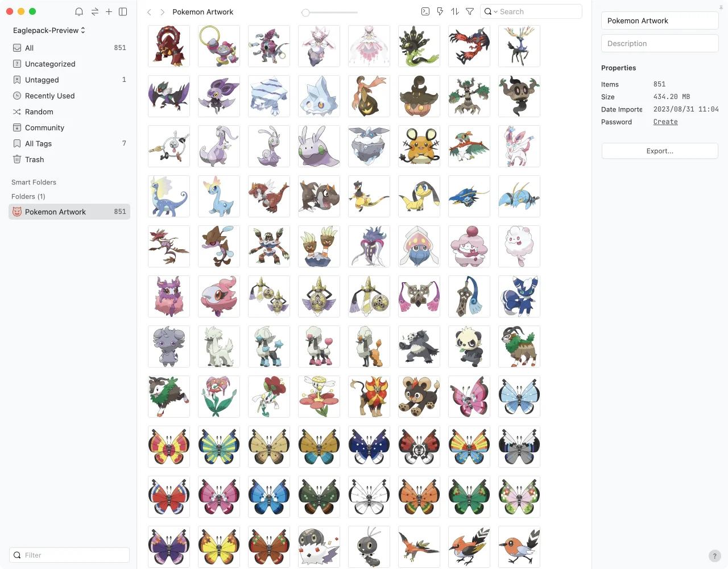Select the Yveltal thumbnail
Screen dimensions: 728x569
click(x=469, y=46)
